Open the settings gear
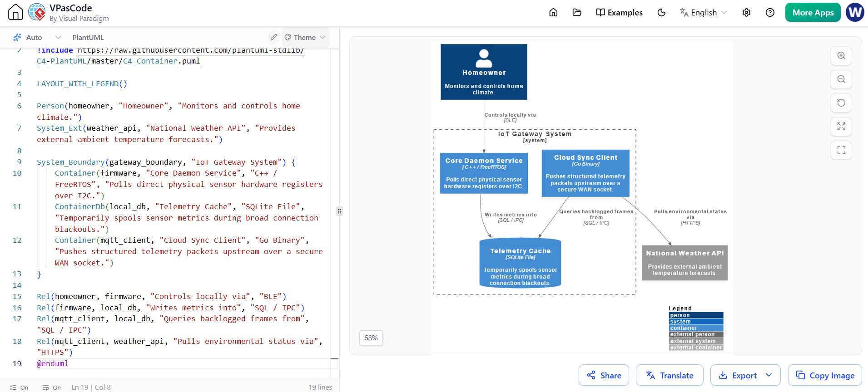868x392 pixels. click(x=746, y=13)
